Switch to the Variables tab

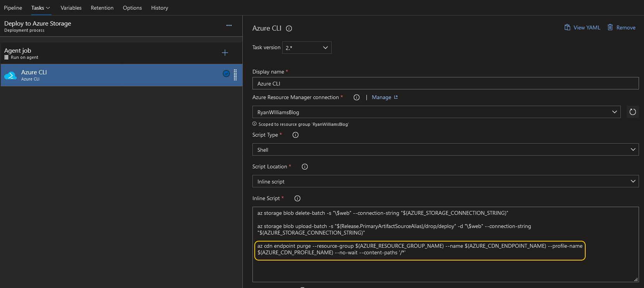(71, 8)
